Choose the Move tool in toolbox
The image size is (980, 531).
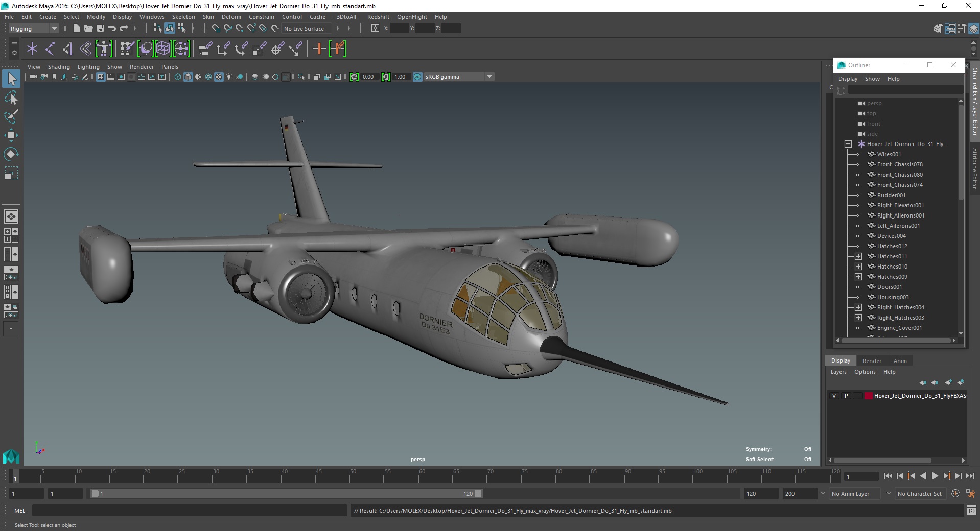click(x=11, y=135)
